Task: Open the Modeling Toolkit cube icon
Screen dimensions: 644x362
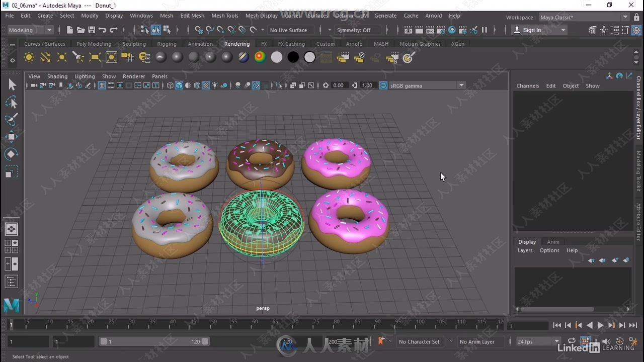Action: pyautogui.click(x=592, y=30)
